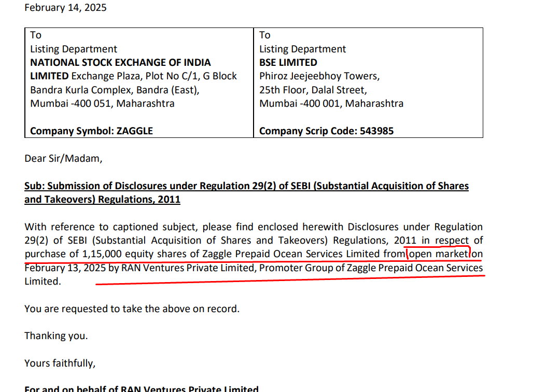
Task: Click the You are requested to take sentence
Action: click(132, 309)
